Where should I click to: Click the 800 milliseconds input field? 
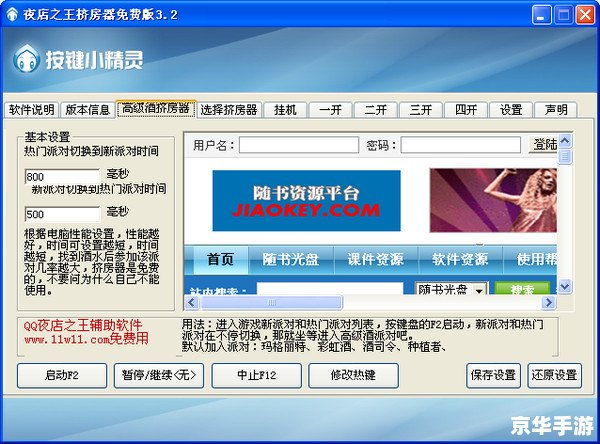pos(62,176)
